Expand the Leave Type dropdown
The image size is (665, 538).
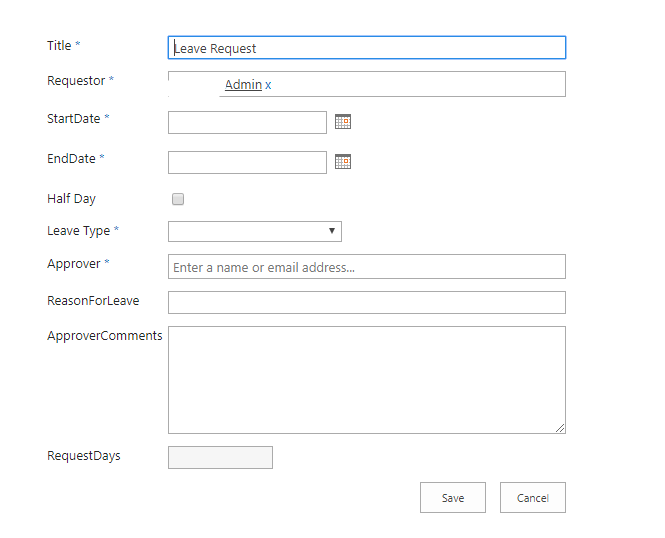(254, 231)
